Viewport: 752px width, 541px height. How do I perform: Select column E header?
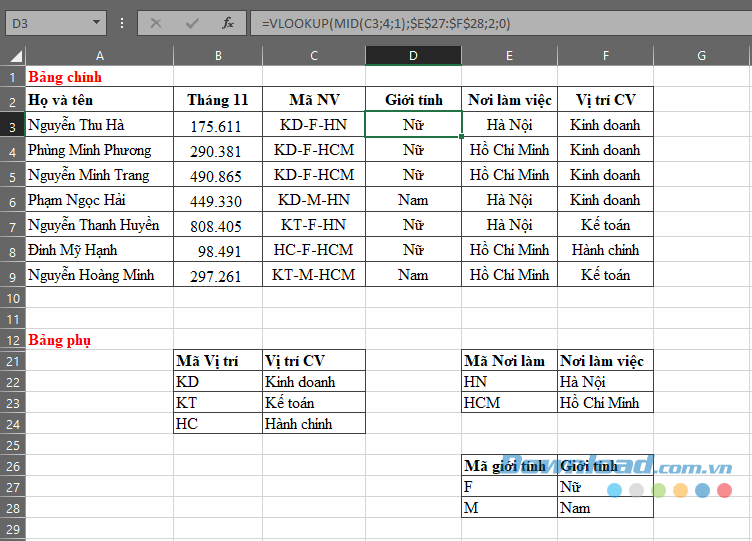pos(509,56)
